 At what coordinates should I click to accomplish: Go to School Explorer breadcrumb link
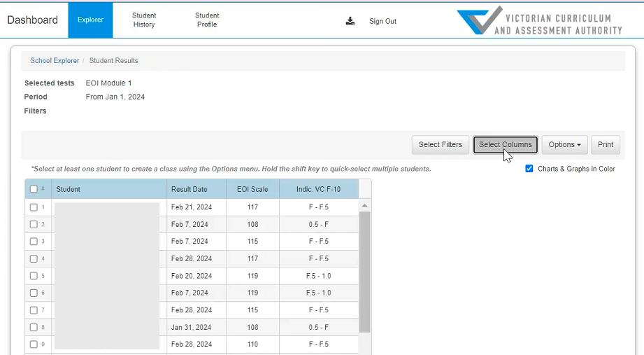coord(55,60)
